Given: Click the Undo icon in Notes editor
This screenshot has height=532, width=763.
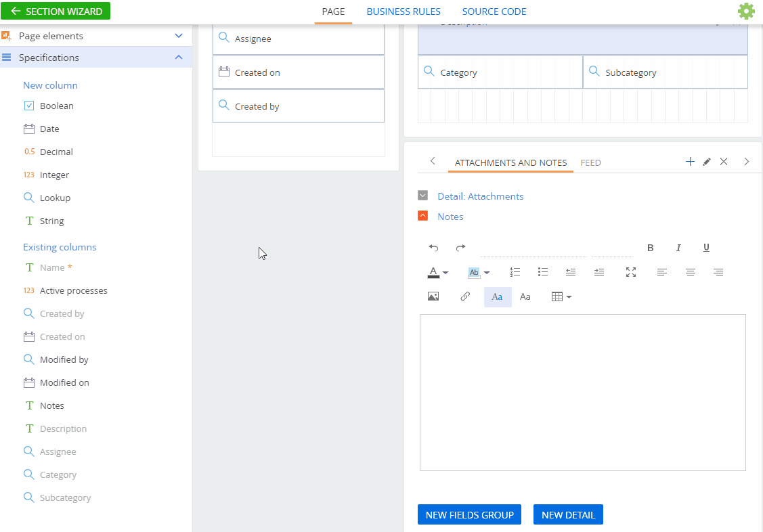Looking at the screenshot, I should [433, 248].
